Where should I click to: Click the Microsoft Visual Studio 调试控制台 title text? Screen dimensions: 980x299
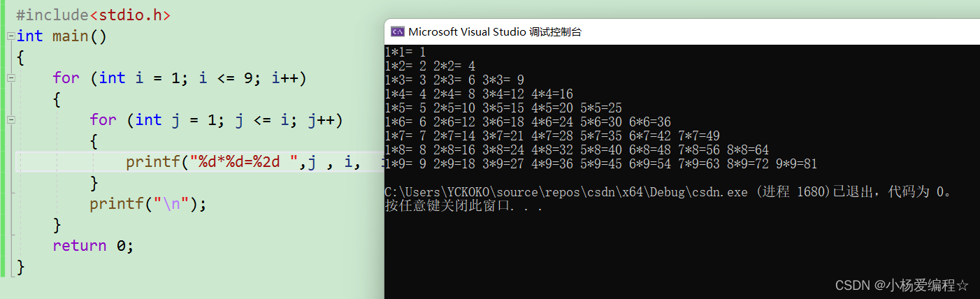494,31
